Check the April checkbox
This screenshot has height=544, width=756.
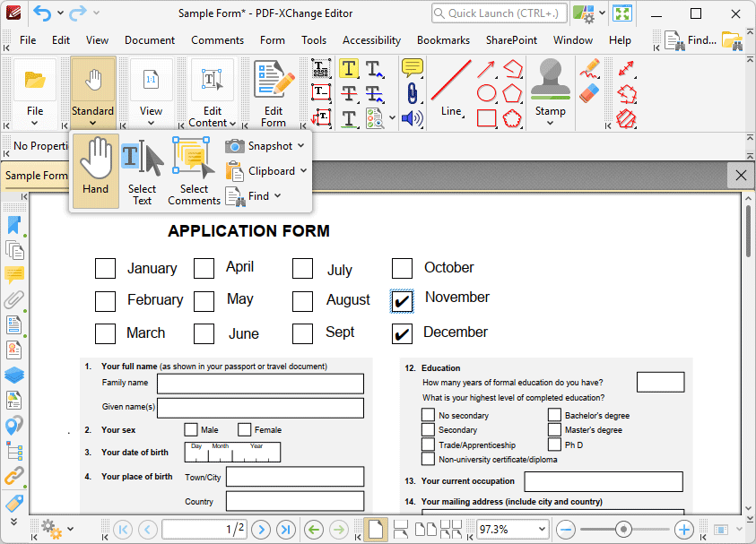[204, 268]
